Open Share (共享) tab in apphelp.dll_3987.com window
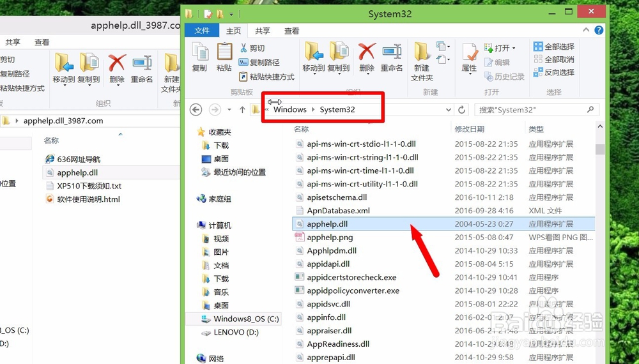639x364 pixels. click(13, 42)
